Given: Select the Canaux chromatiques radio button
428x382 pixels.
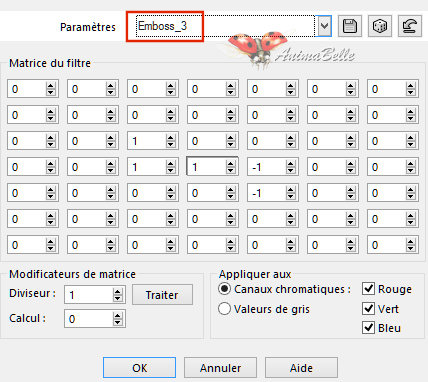Looking at the screenshot, I should coord(224,289).
